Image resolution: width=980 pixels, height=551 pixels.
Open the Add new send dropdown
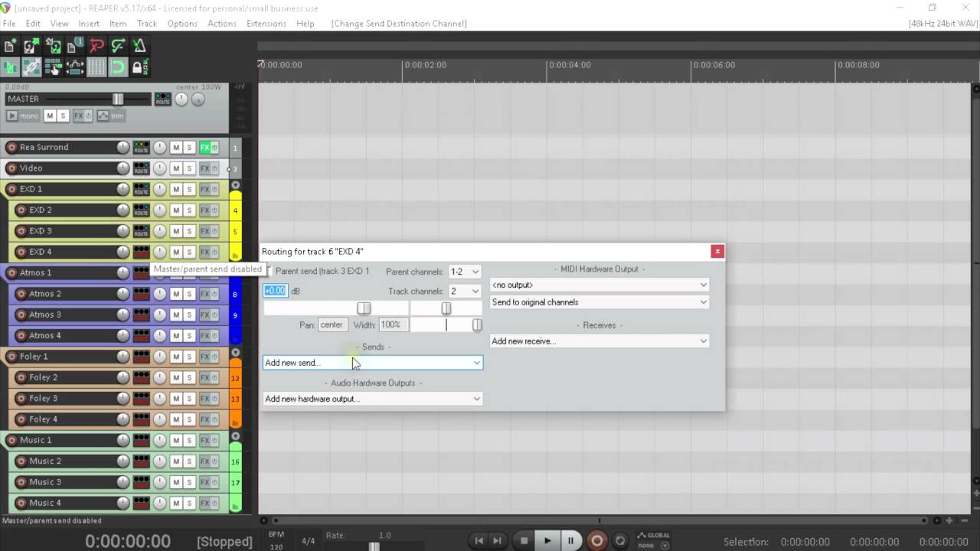[x=373, y=363]
